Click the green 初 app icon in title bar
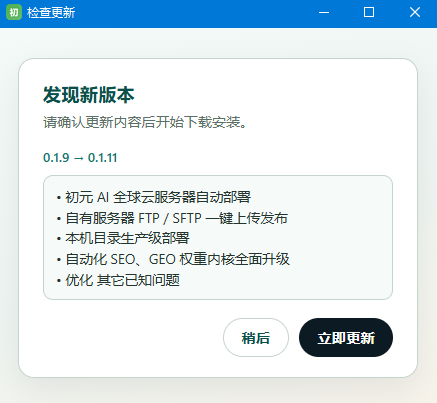Viewport: 437px width, 403px height. point(14,12)
